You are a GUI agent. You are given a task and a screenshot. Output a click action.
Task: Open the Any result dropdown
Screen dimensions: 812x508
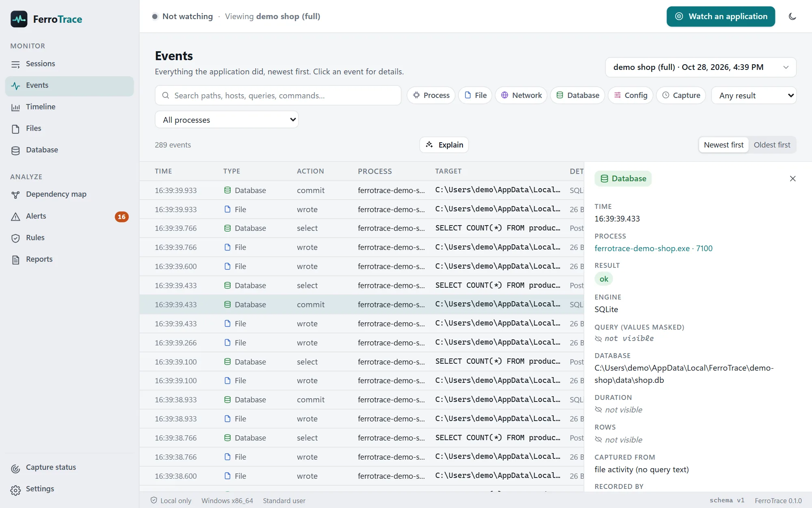click(754, 96)
